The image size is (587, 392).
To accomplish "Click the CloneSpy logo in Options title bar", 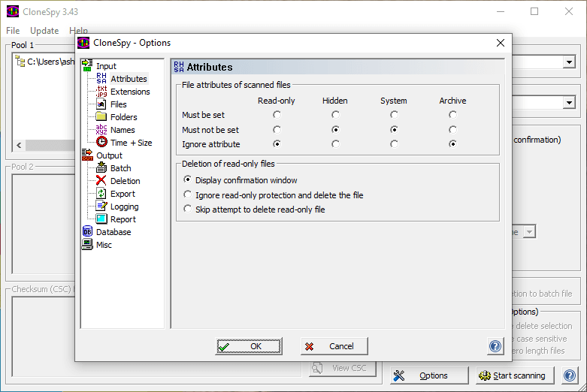I will (x=83, y=43).
